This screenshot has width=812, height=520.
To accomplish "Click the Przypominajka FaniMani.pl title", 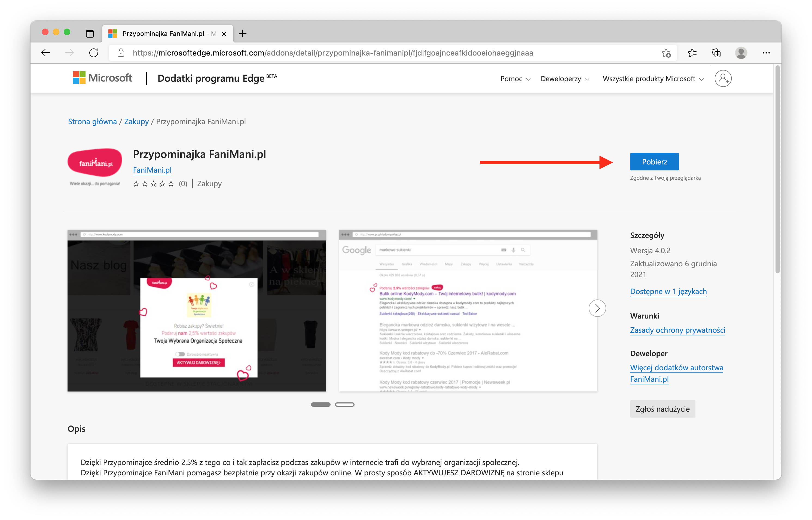I will (199, 154).
